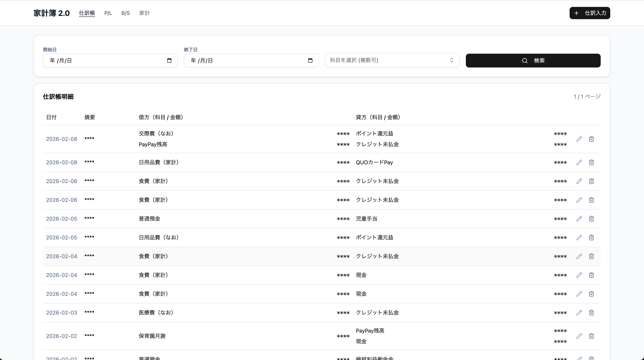
Task: Delete the 児童手当 deposit entry
Action: (x=591, y=219)
